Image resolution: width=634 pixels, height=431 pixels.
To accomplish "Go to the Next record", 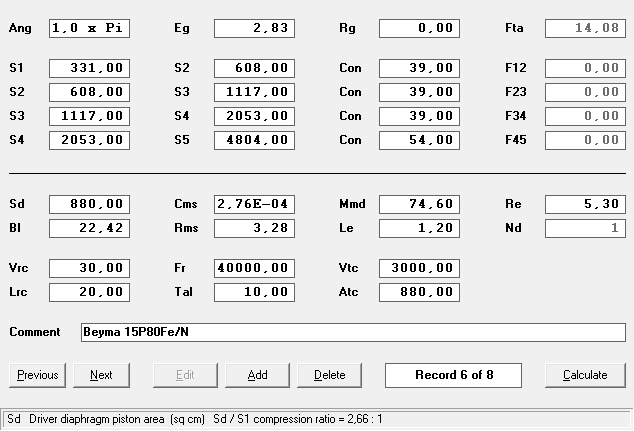I will click(101, 375).
